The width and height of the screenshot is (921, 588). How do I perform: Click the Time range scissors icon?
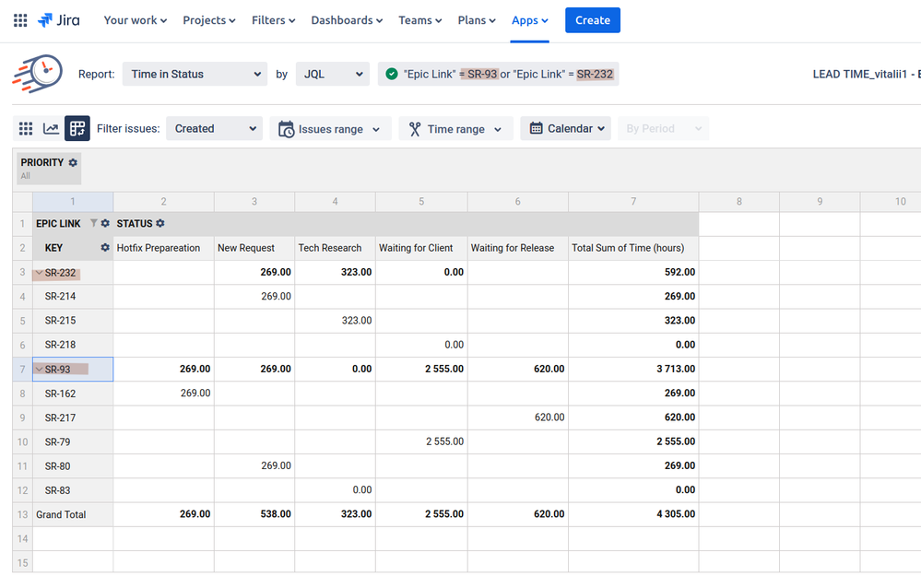coord(415,129)
